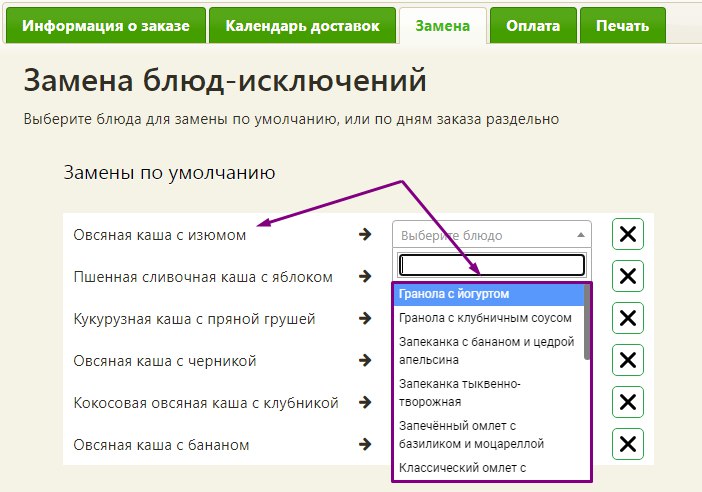Remove the Овсяная каша с изюмом replacement row

627,235
